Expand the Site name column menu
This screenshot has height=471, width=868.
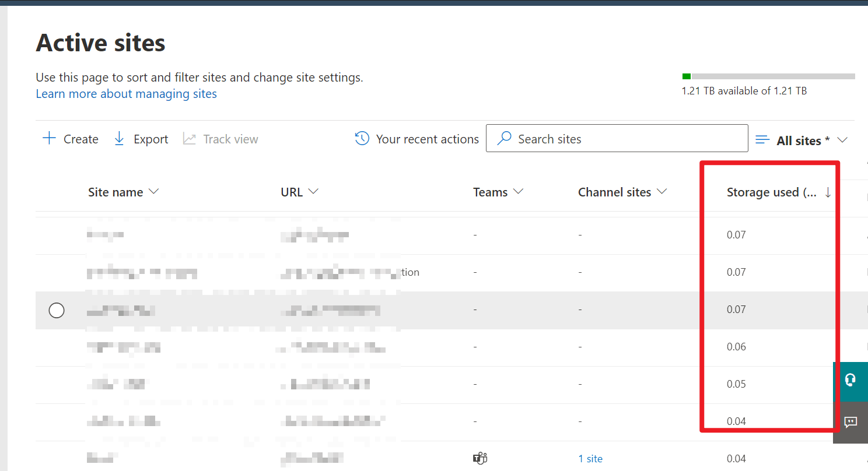coord(154,192)
